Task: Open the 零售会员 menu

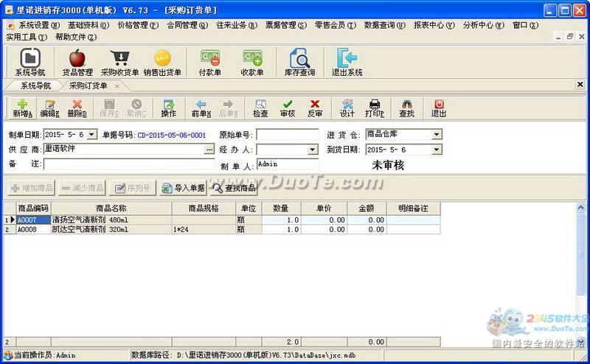Action: 336,25
